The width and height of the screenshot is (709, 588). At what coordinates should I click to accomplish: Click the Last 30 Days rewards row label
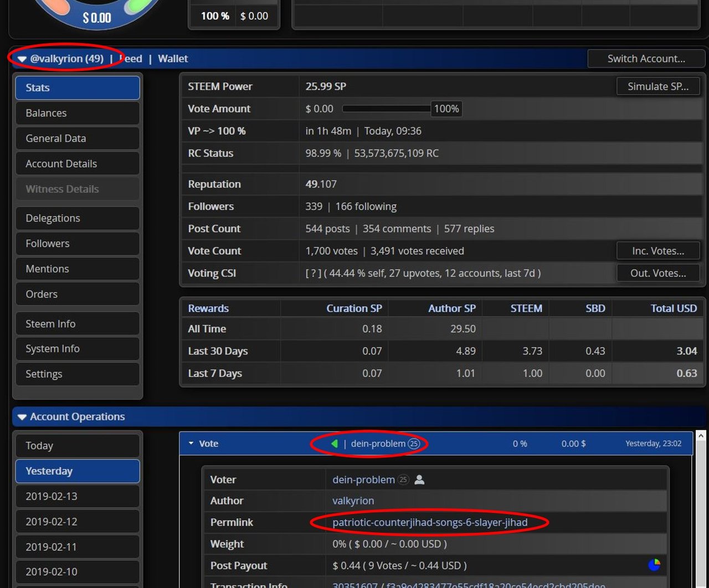pos(218,351)
